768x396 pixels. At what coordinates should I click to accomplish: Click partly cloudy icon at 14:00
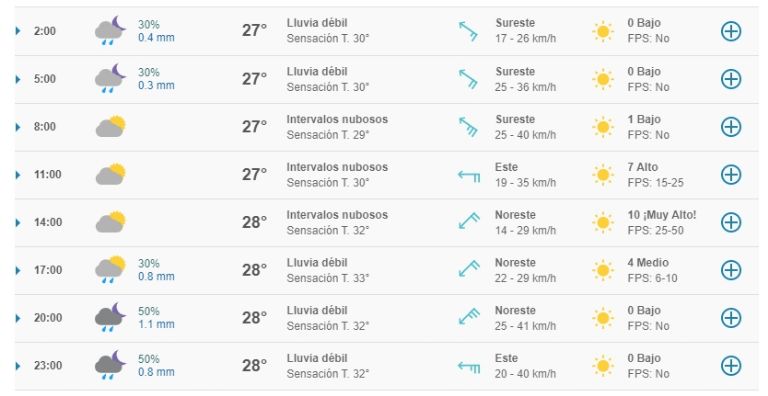click(x=111, y=222)
